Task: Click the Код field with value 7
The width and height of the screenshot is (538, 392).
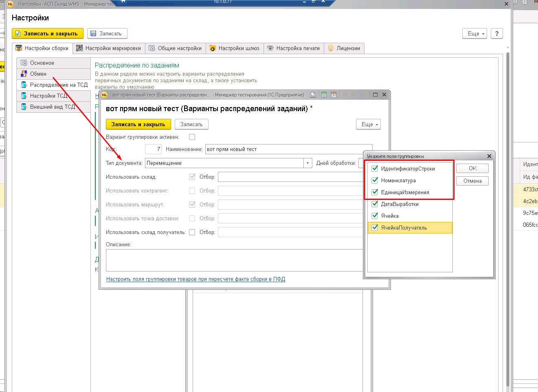Action: click(x=154, y=149)
